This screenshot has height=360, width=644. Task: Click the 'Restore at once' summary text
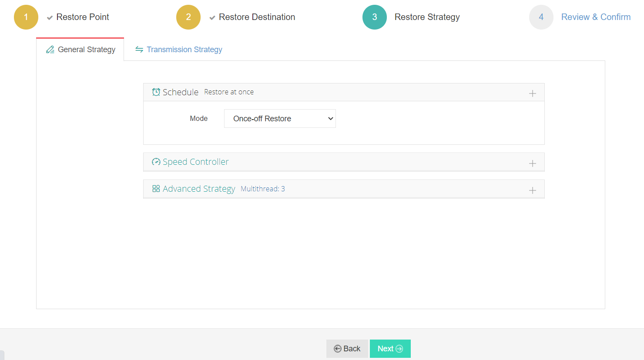(x=229, y=92)
